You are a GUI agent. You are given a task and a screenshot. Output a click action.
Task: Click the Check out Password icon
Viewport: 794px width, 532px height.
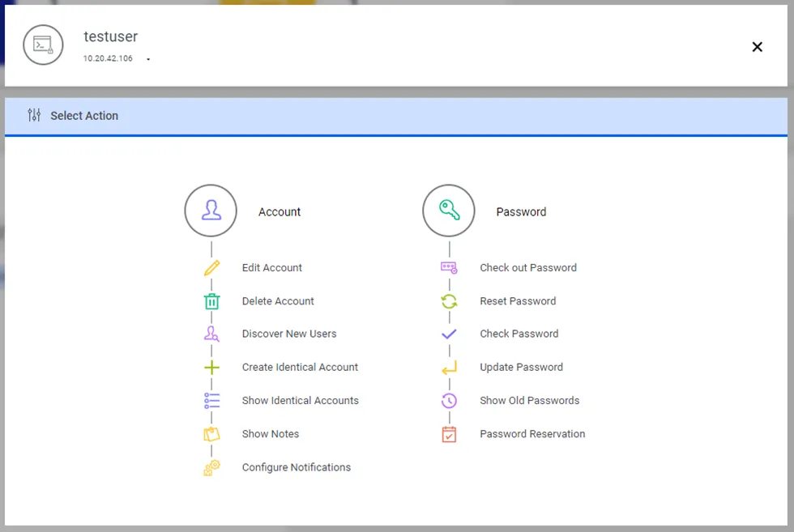click(x=449, y=268)
